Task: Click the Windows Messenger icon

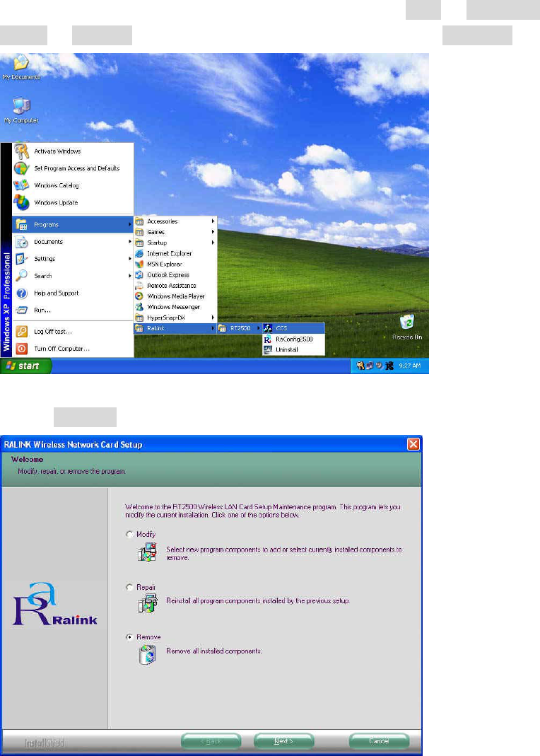Action: tap(139, 307)
